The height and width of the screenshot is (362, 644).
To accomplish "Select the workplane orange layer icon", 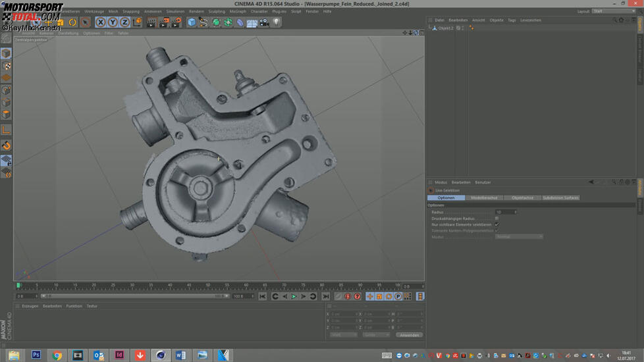I will click(6, 78).
